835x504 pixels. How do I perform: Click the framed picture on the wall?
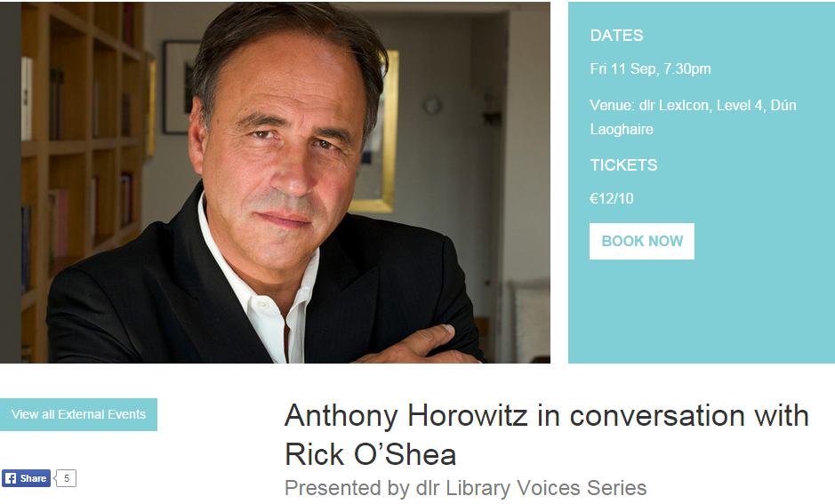point(180,87)
